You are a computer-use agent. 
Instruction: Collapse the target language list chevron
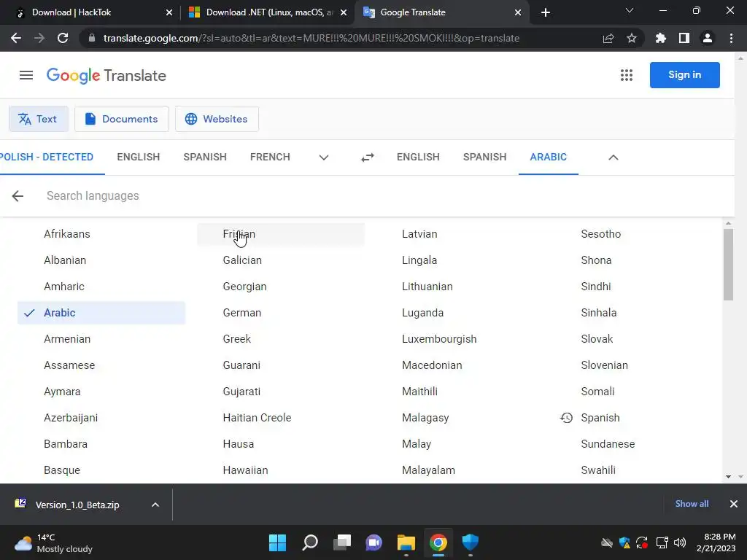coord(613,157)
